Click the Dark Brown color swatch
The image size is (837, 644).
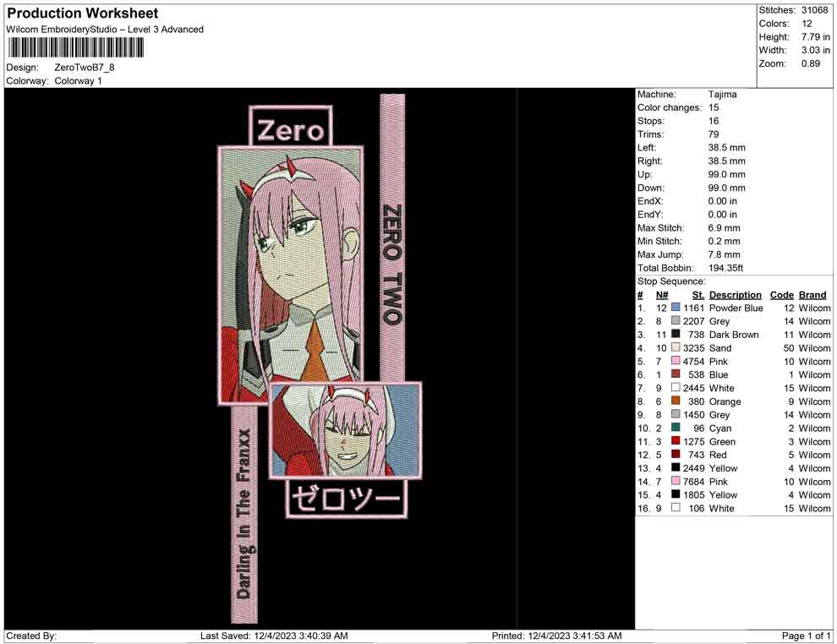pos(676,334)
